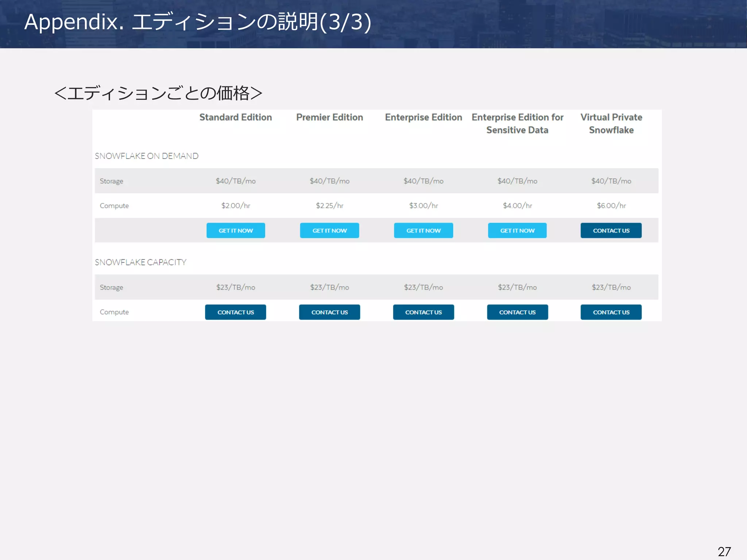The image size is (747, 560).
Task: Click GET IT NOW under Premier Edition
Action: (329, 230)
